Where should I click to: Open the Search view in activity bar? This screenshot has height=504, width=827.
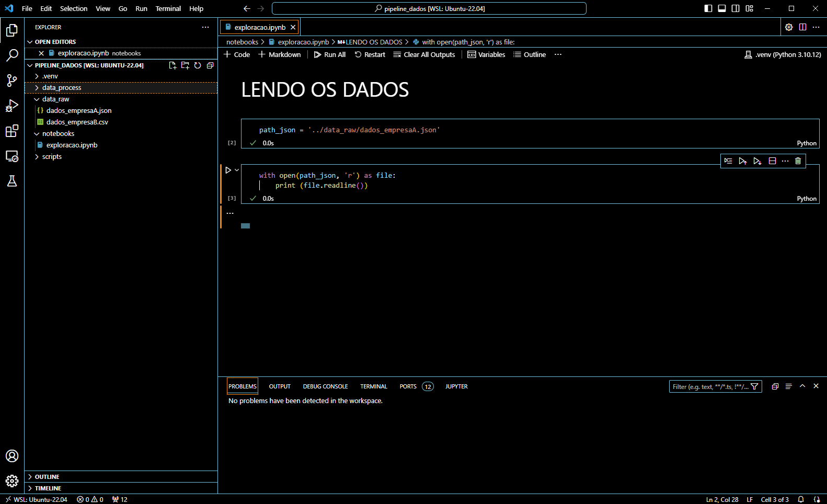click(x=12, y=55)
